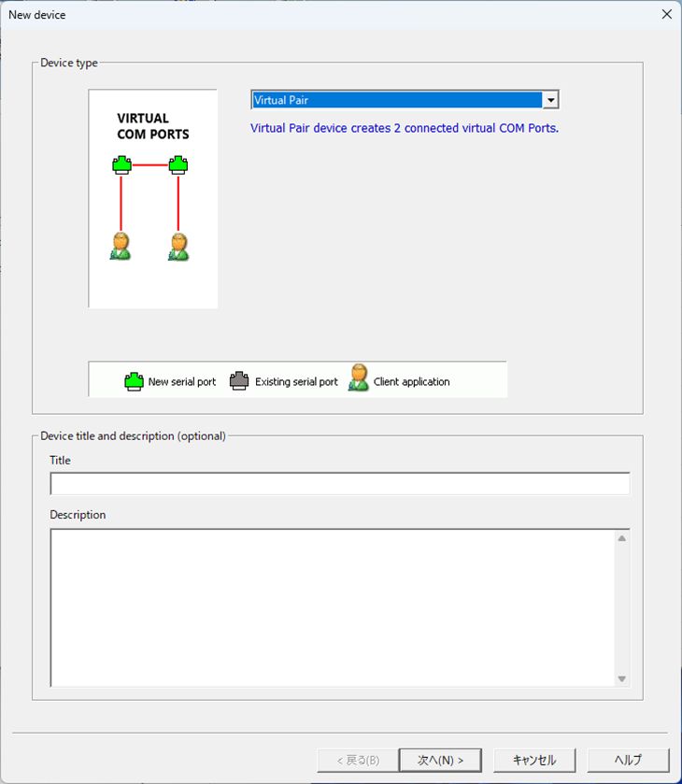Click the left green port in the diagram
This screenshot has width=682, height=784.
click(x=121, y=165)
